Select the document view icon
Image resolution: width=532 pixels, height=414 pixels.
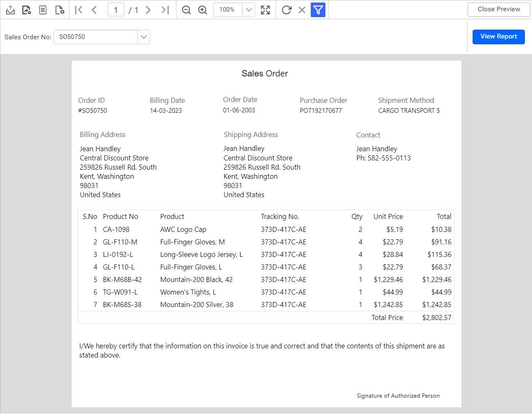click(x=42, y=10)
